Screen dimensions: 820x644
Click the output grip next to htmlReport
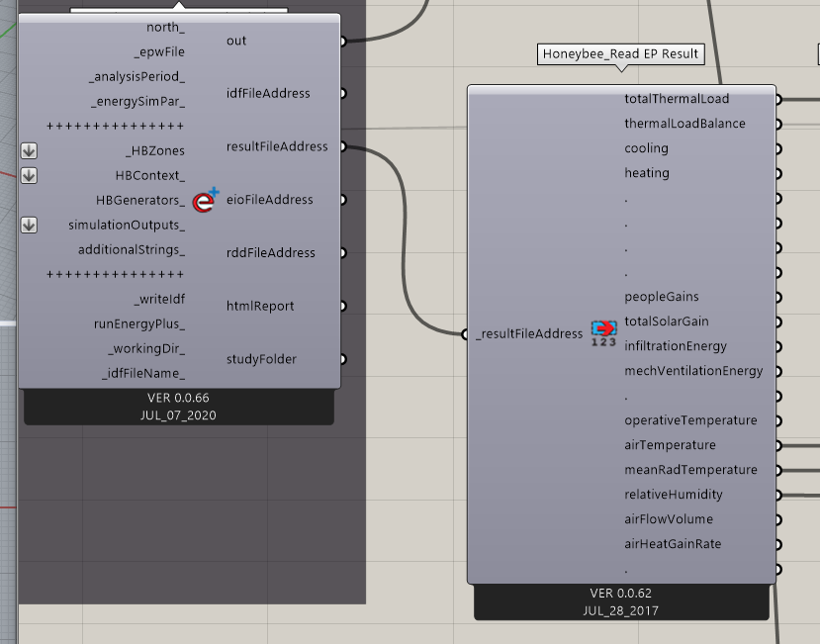coord(343,306)
